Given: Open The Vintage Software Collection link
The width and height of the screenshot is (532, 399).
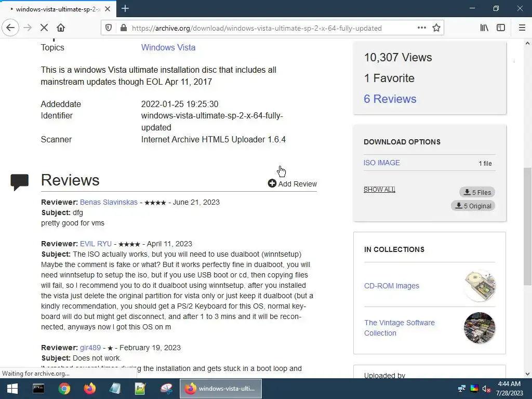Looking at the screenshot, I should [x=400, y=328].
